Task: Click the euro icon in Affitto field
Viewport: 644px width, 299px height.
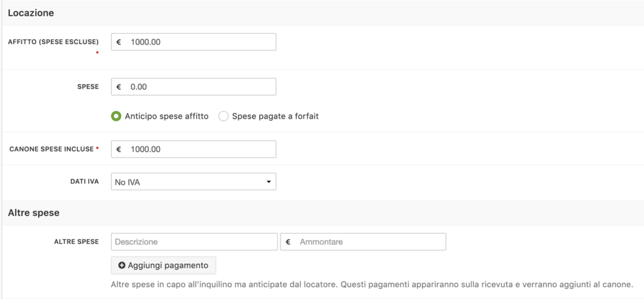Action: tap(119, 42)
